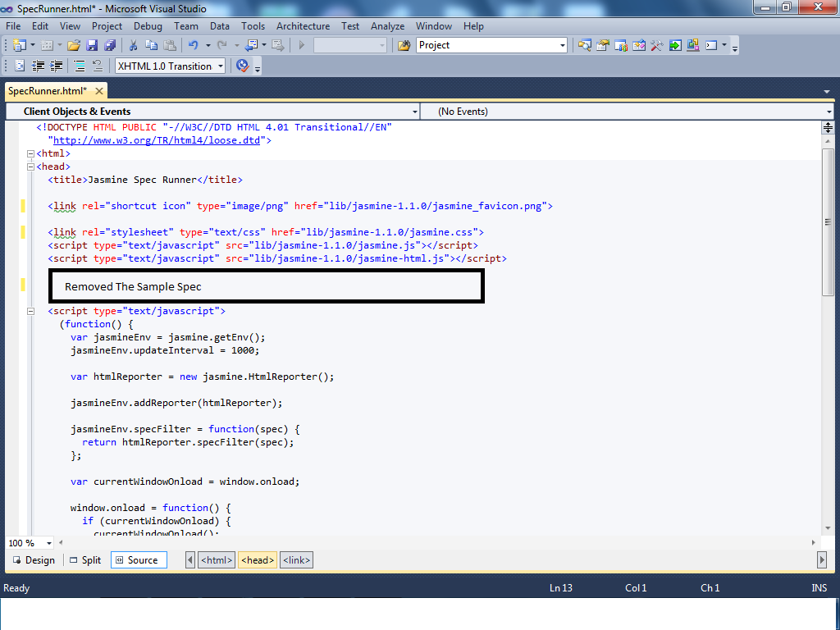Start debugging with the green play arrow
Image resolution: width=840 pixels, height=630 pixels.
coord(301,45)
